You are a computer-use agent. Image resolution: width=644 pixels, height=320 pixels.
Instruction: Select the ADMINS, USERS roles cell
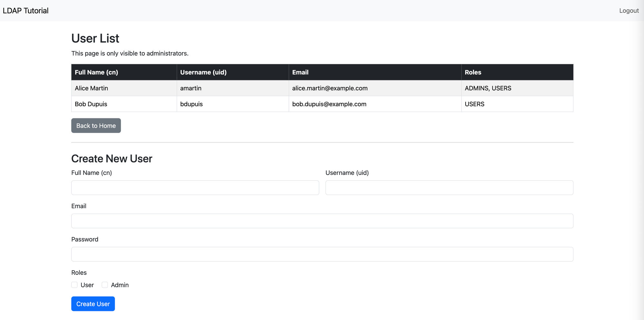point(488,88)
